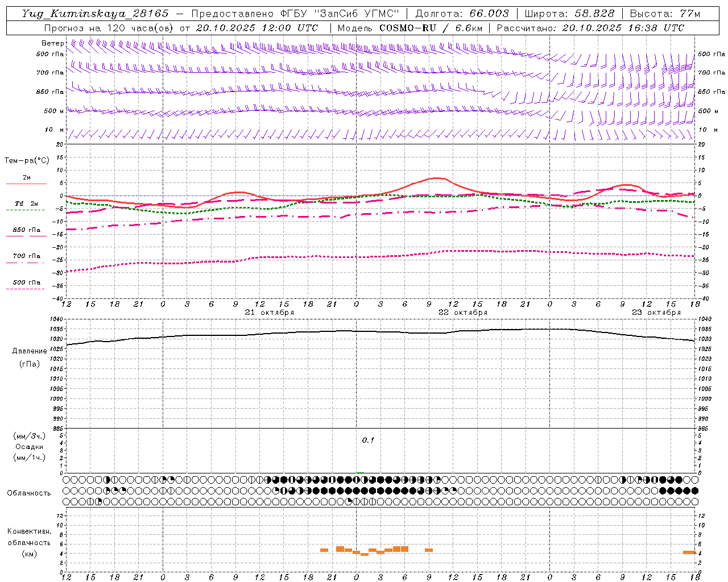
Task: Click the Конвективн. panel label
Action: 30,531
